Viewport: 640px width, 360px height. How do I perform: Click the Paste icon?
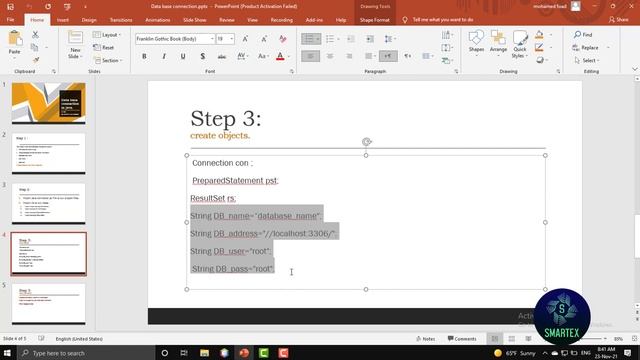point(15,39)
